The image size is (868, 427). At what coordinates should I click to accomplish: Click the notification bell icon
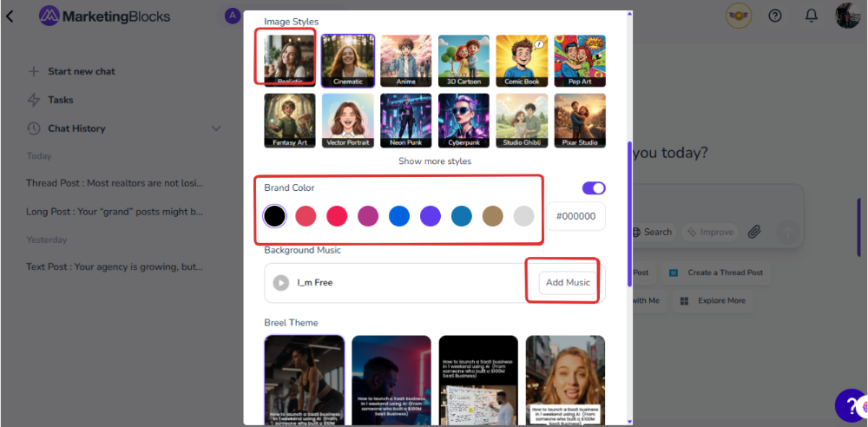tap(812, 16)
